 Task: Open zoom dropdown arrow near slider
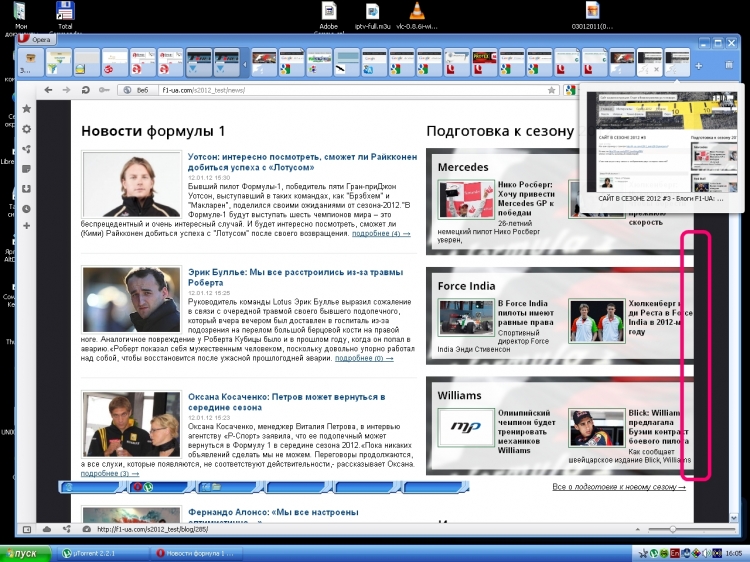pos(637,529)
